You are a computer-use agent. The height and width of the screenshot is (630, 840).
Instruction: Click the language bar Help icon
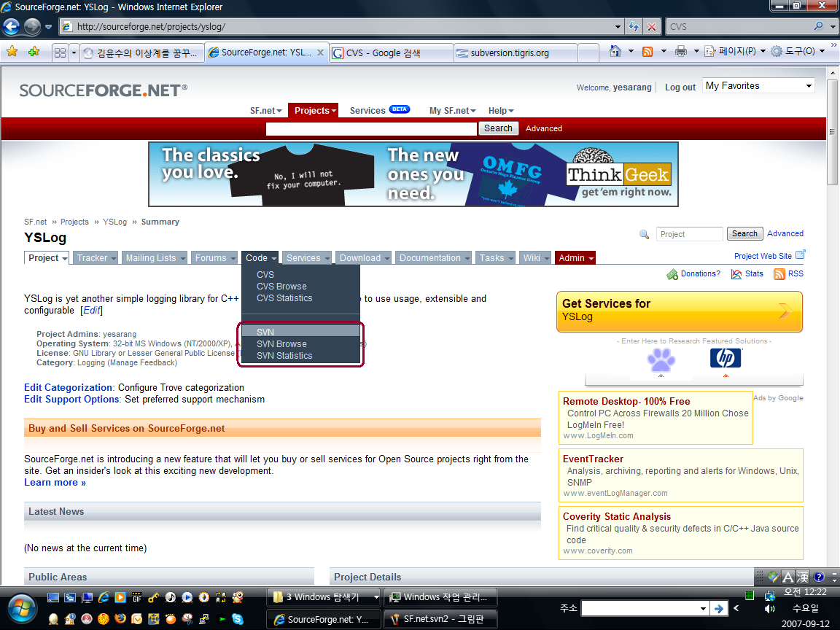819,577
